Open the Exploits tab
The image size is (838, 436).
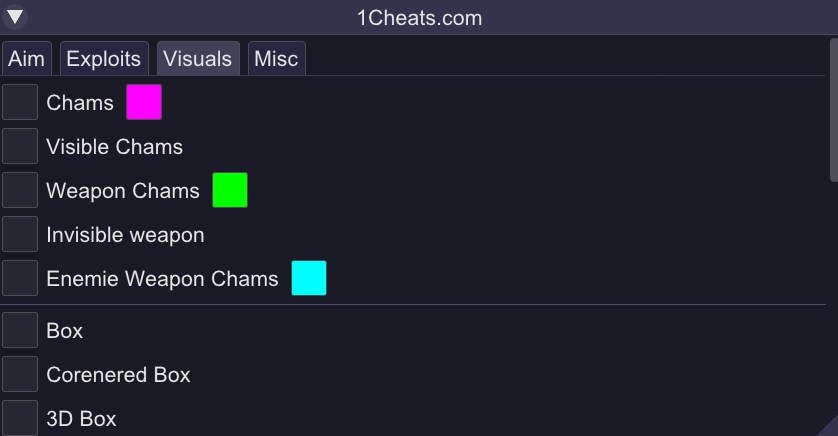pos(104,59)
